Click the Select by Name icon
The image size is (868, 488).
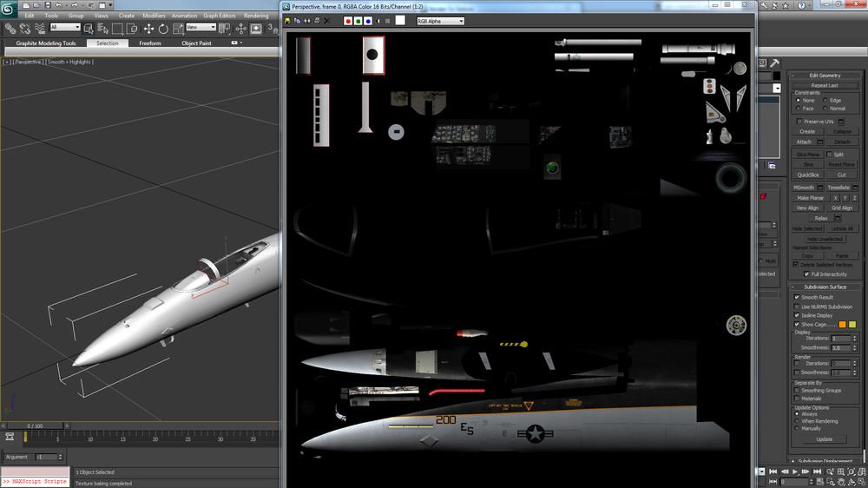point(102,28)
